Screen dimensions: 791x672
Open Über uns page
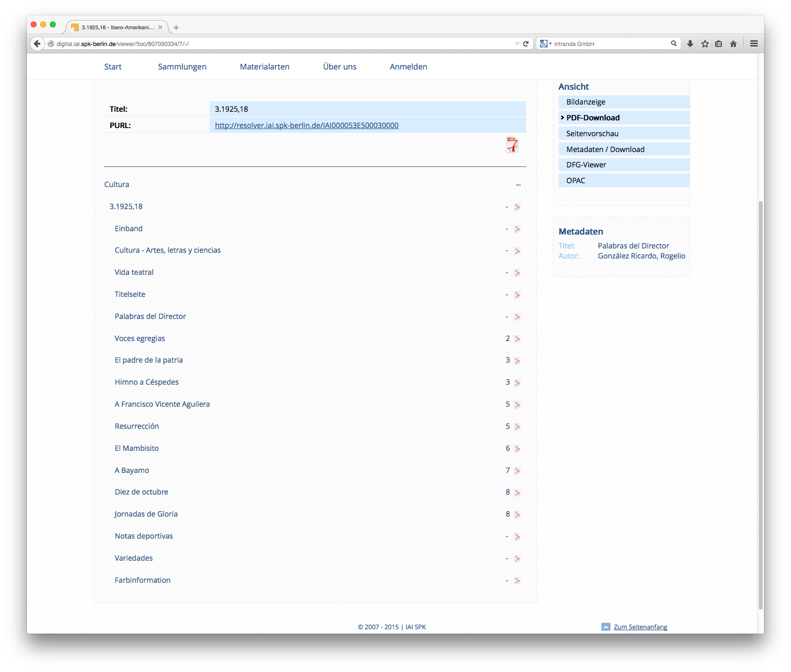coord(340,67)
